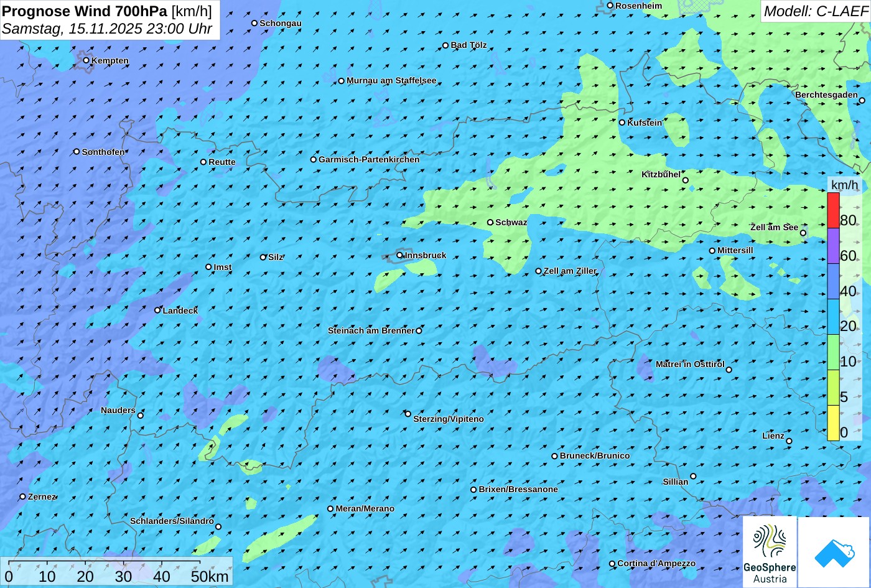Click the Imst label
This screenshot has height=588, width=871.
(223, 267)
